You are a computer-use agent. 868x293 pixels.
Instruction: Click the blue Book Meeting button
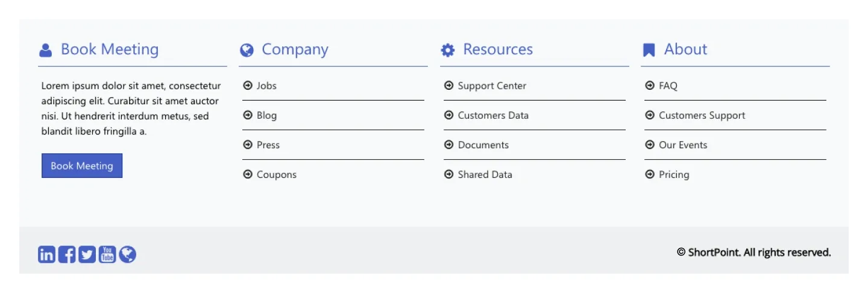[82, 166]
